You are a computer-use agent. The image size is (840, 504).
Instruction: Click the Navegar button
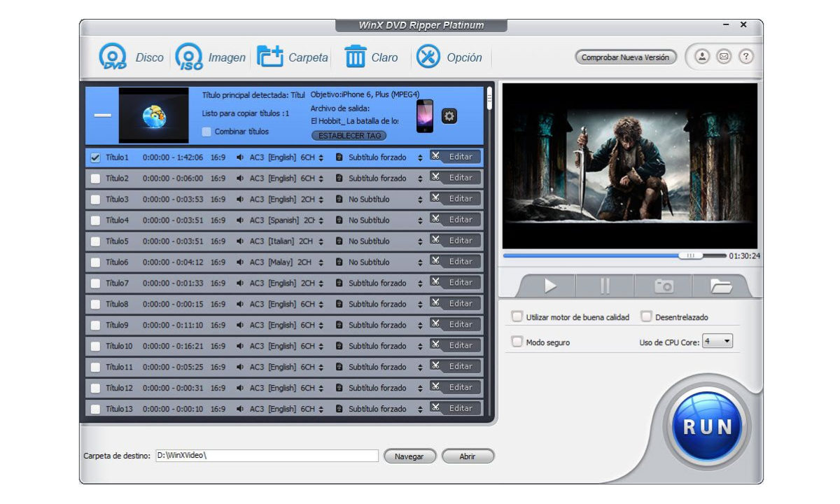409,456
